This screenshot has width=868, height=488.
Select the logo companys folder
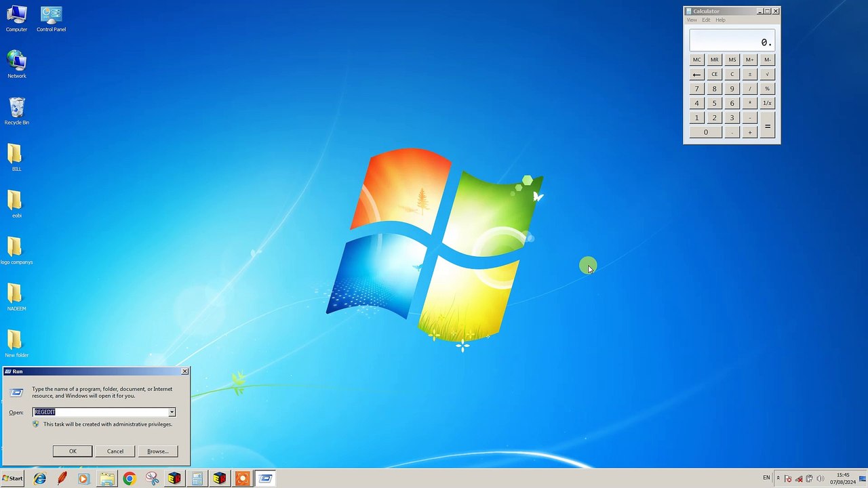click(x=16, y=251)
